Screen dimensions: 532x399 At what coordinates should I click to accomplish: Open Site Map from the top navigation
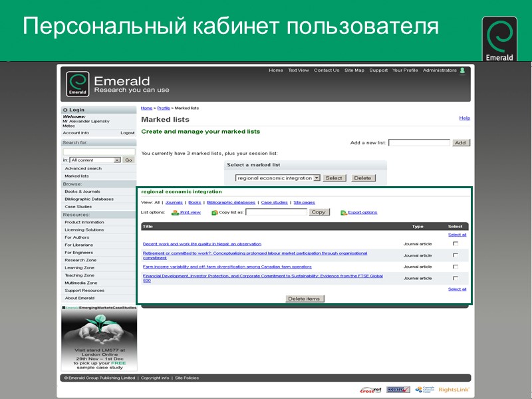(x=354, y=70)
